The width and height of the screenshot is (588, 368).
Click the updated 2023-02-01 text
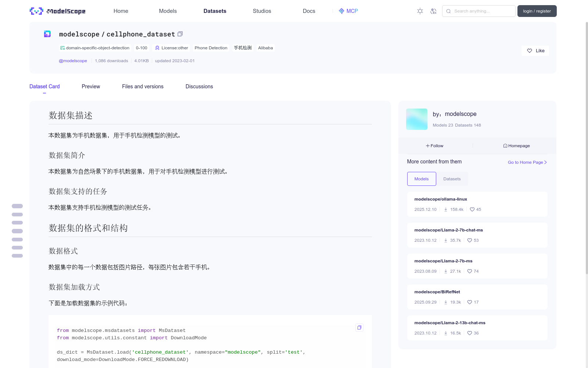(175, 61)
